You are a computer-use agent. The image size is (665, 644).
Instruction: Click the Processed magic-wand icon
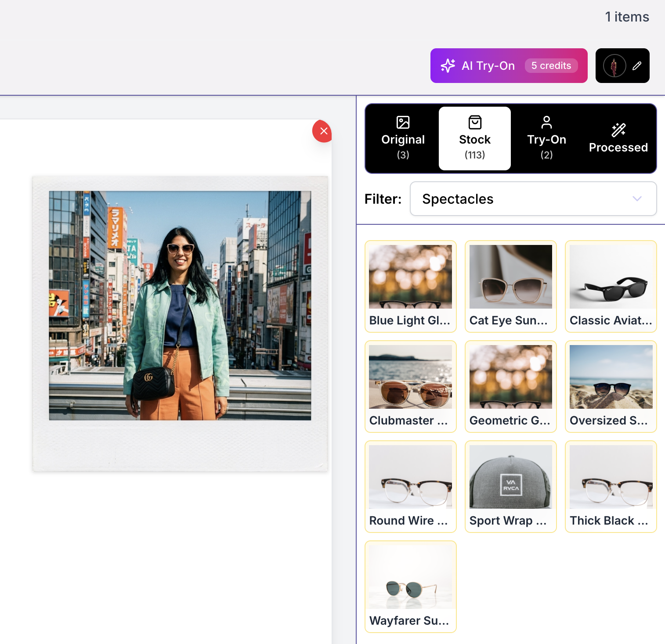pos(618,130)
